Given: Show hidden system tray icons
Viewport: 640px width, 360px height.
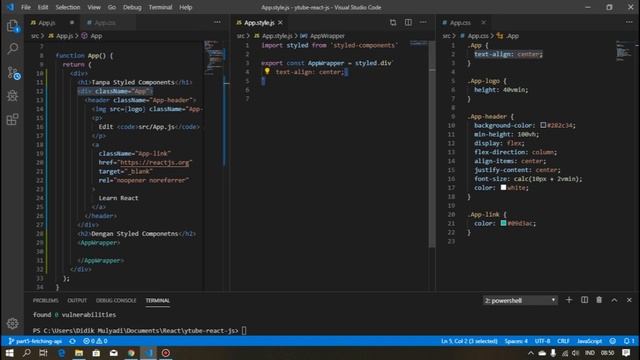Looking at the screenshot, I should point(531,353).
